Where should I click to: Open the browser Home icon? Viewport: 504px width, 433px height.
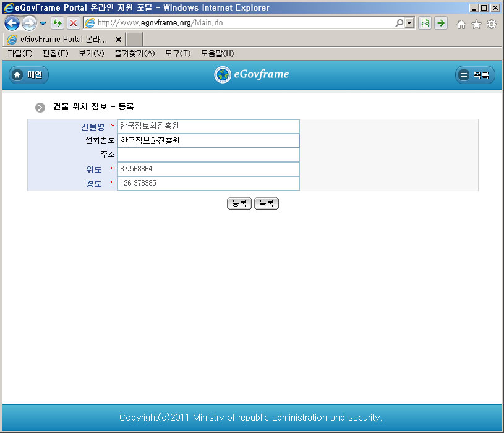pos(461,24)
